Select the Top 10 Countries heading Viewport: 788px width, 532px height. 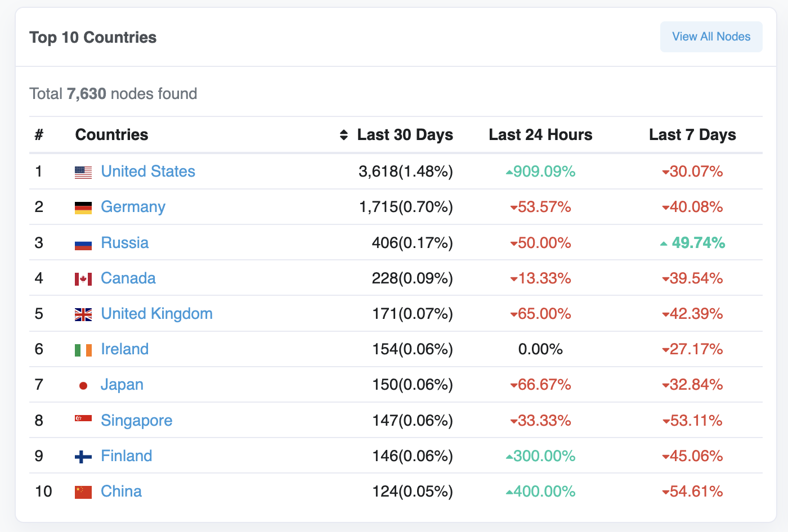coord(93,37)
